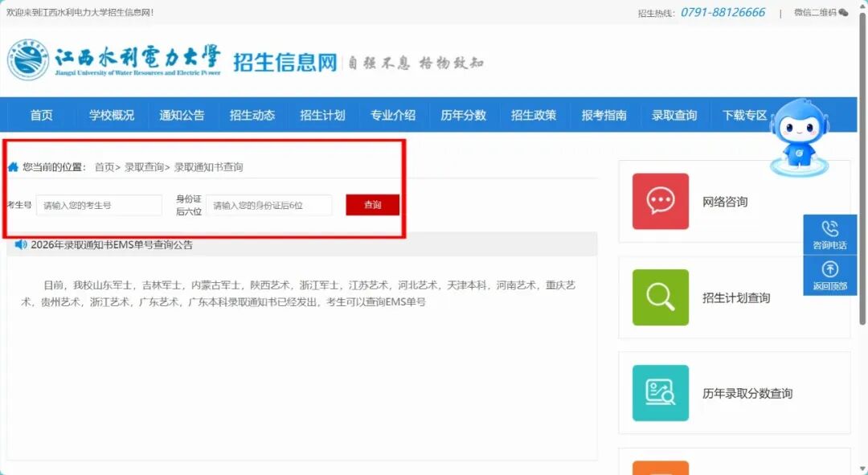Open the 招生计划查询 magnifier icon

[x=661, y=297]
